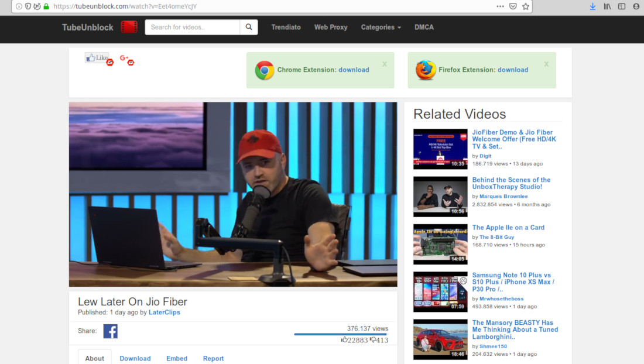This screenshot has width=644, height=364.
Task: Open The Apple IIe on a Card link
Action: coord(508,227)
